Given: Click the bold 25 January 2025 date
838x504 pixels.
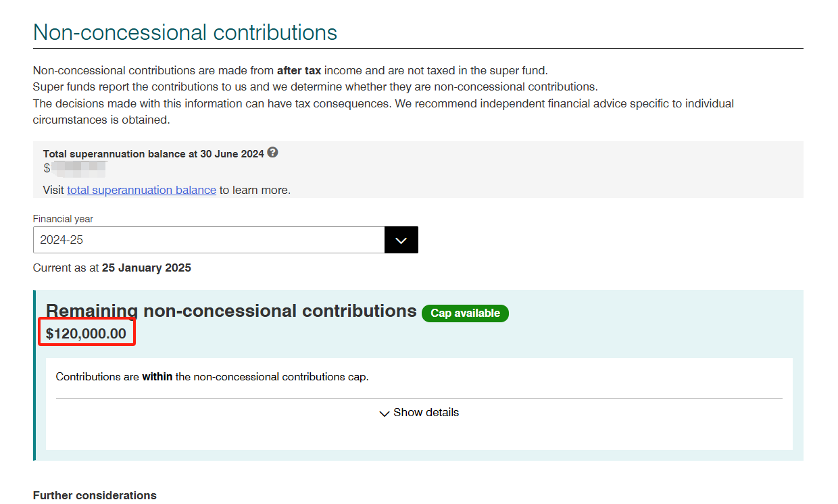Looking at the screenshot, I should [x=147, y=268].
